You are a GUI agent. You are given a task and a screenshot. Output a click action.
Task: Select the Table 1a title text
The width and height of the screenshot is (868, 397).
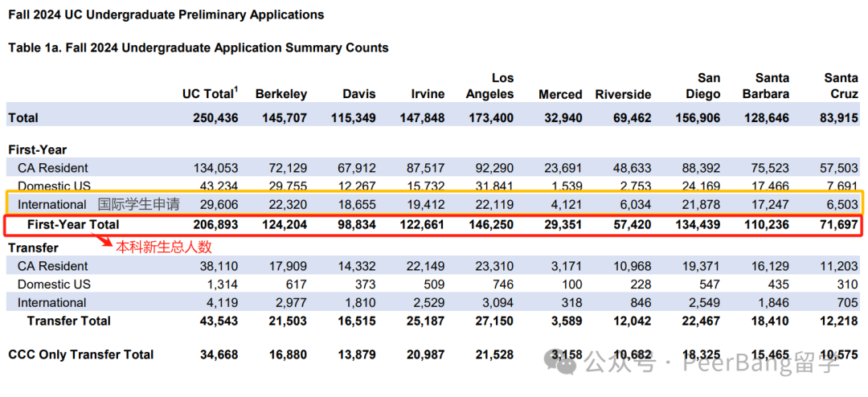pyautogui.click(x=199, y=47)
